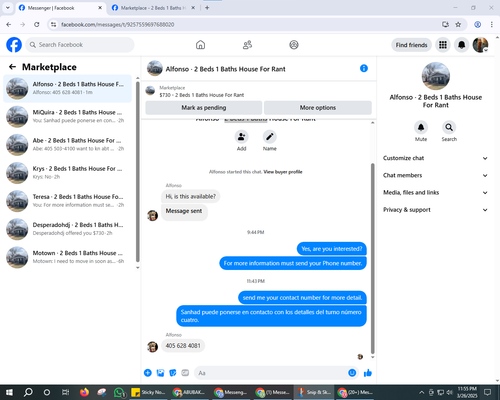The height and width of the screenshot is (400, 500).
Task: Show hidden system tray icons
Action: click(x=421, y=392)
